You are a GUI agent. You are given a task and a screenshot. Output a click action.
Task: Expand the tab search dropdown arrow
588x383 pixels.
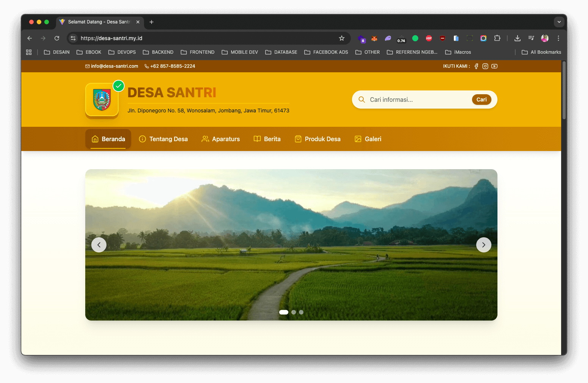pos(559,22)
